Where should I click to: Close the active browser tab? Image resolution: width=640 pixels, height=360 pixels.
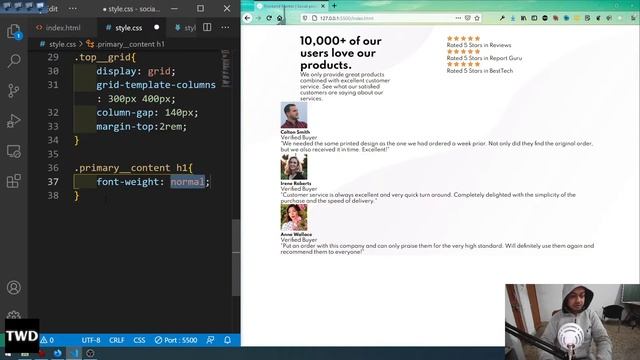point(323,6)
